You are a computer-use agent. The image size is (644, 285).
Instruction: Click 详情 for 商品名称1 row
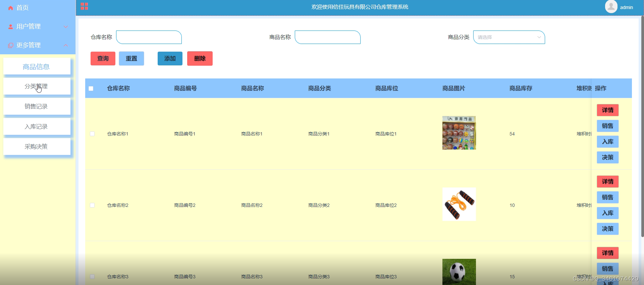607,110
